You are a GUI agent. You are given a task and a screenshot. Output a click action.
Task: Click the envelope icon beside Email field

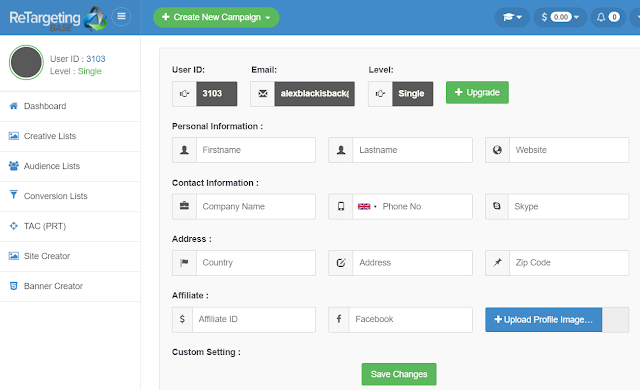tap(262, 94)
